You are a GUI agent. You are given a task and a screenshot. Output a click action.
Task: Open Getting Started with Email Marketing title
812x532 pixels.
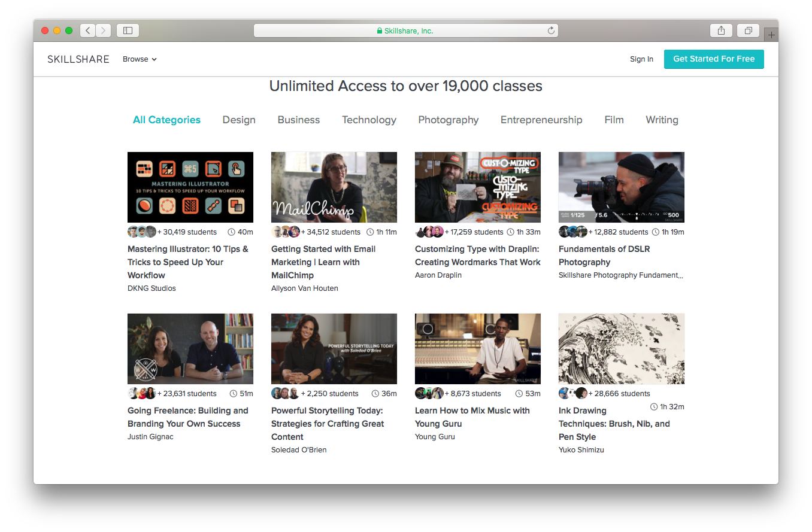323,262
